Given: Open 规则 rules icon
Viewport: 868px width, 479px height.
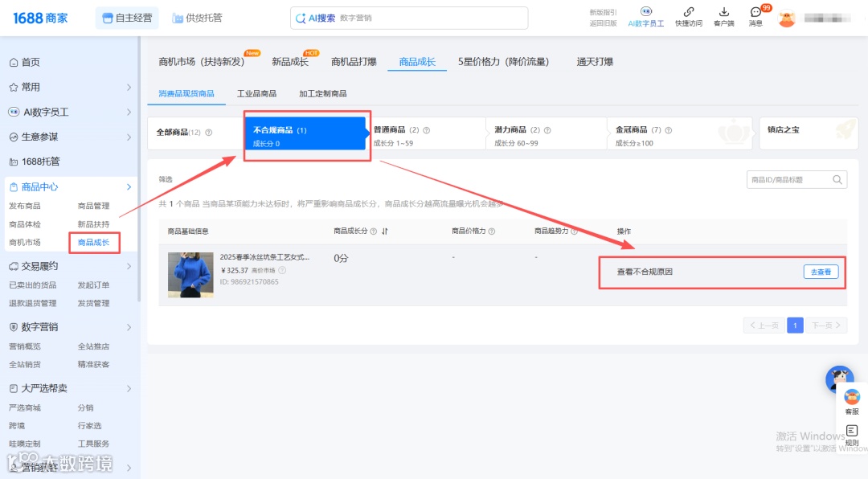Looking at the screenshot, I should 852,435.
